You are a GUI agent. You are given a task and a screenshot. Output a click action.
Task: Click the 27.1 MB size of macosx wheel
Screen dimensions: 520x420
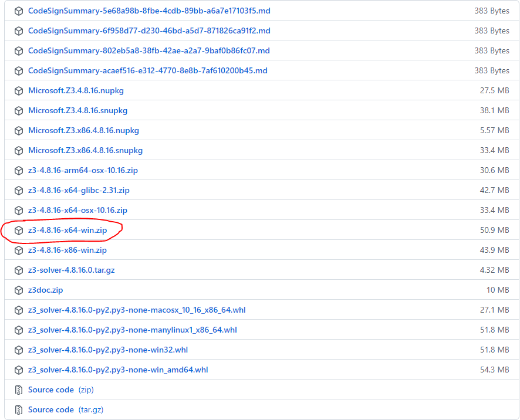(x=494, y=310)
